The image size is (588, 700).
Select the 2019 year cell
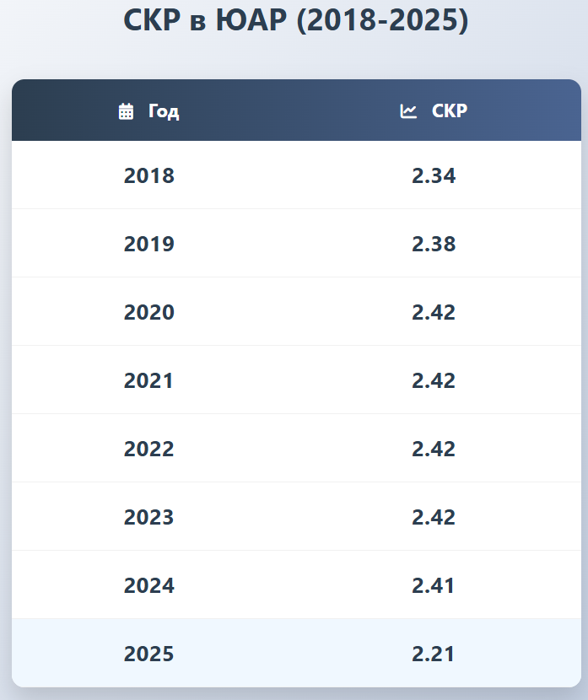[x=149, y=244]
